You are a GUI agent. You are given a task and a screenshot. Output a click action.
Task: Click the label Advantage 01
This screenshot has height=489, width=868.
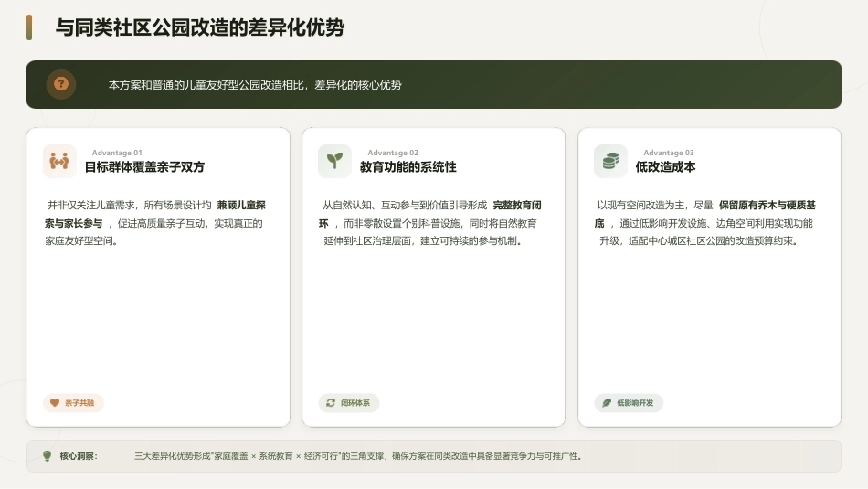click(117, 153)
